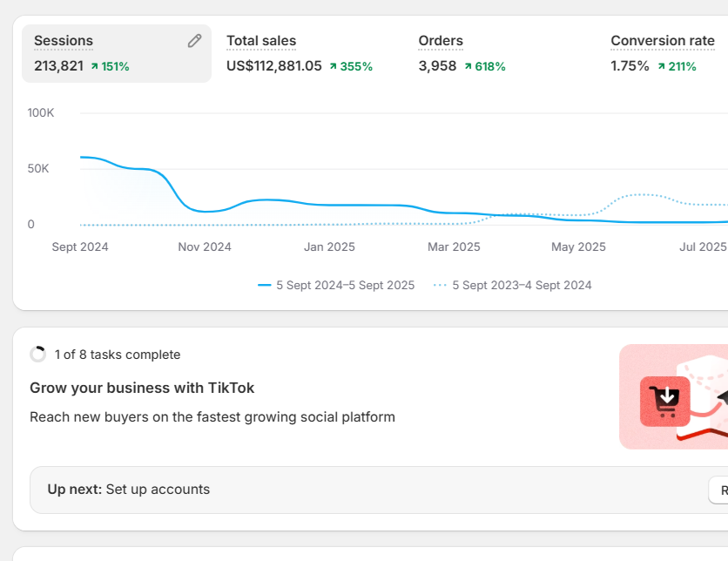Click the solid blue legend line marker
728x561 pixels.
tap(264, 285)
